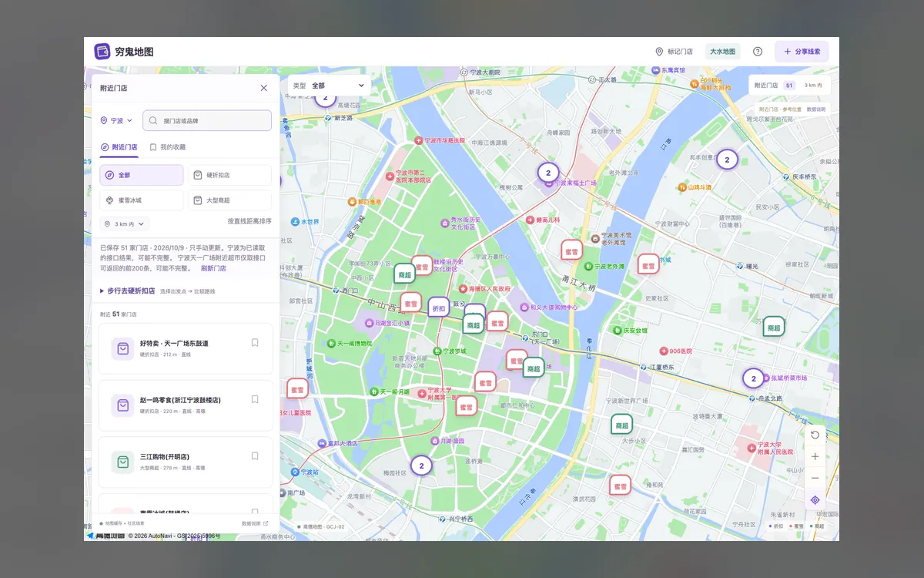The height and width of the screenshot is (578, 924).
Task: Open 赵一鸣零食(浙江宁波鼓楼店) card
Action: pyautogui.click(x=186, y=405)
